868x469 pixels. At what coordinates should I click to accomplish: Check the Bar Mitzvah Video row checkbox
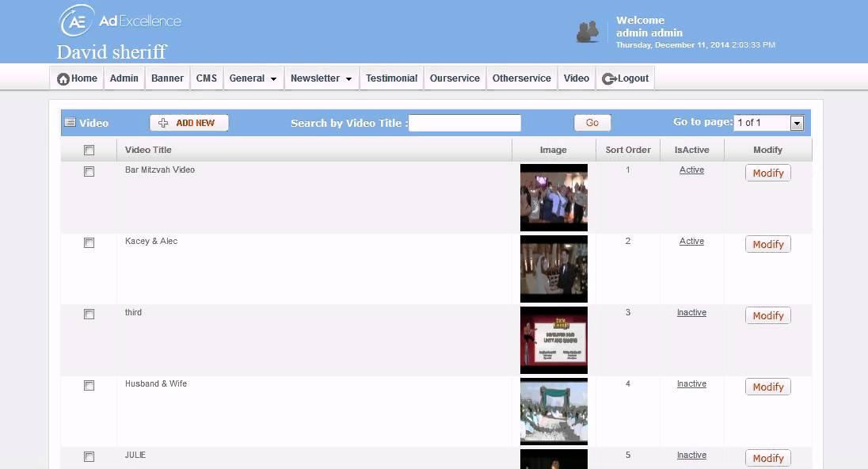pos(89,172)
